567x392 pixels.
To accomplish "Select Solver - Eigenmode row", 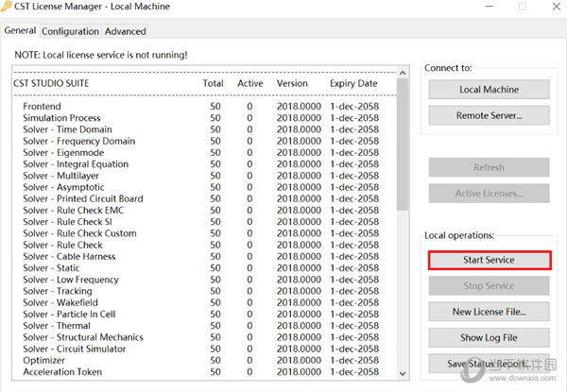I will (200, 152).
